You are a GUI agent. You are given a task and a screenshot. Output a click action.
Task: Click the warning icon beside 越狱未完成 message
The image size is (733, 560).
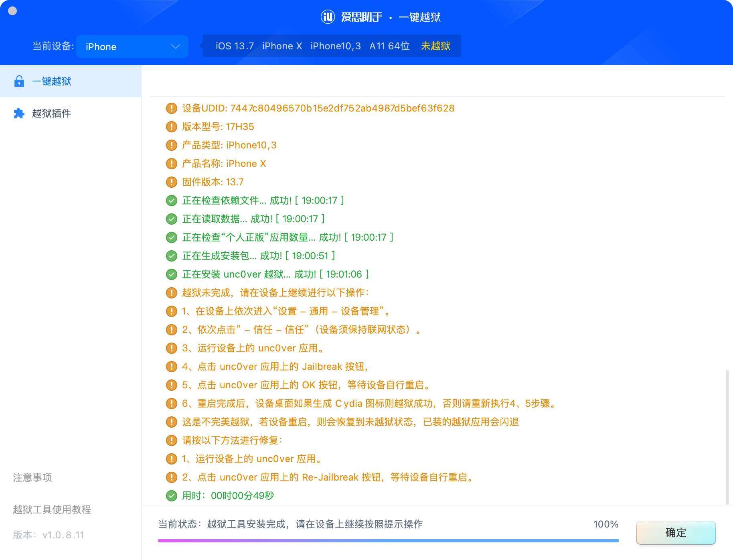172,293
